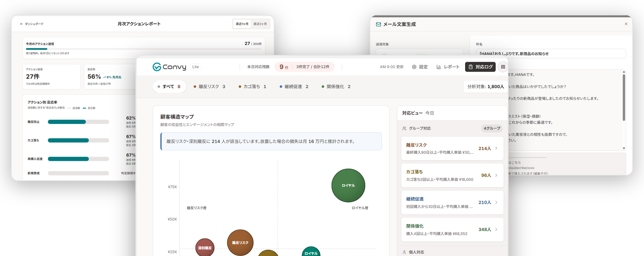Click the 送信対象 label in mail window
The height and width of the screenshot is (256, 644).
pyautogui.click(x=382, y=44)
